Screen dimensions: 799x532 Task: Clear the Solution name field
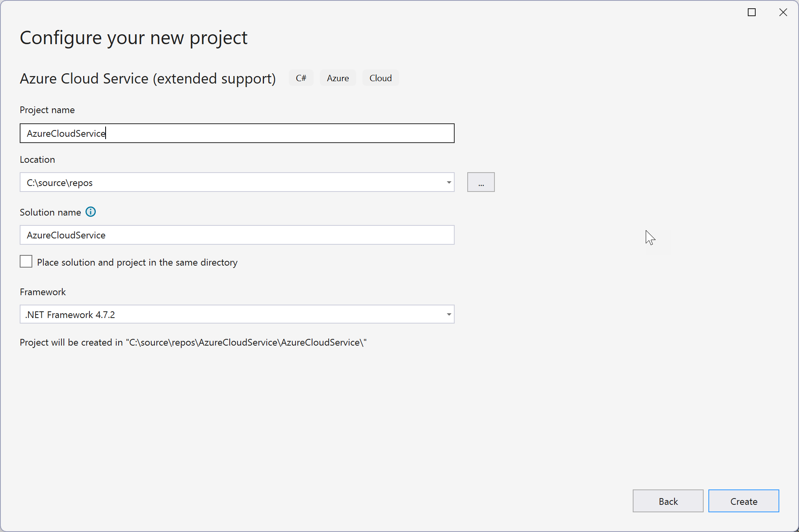coord(237,234)
